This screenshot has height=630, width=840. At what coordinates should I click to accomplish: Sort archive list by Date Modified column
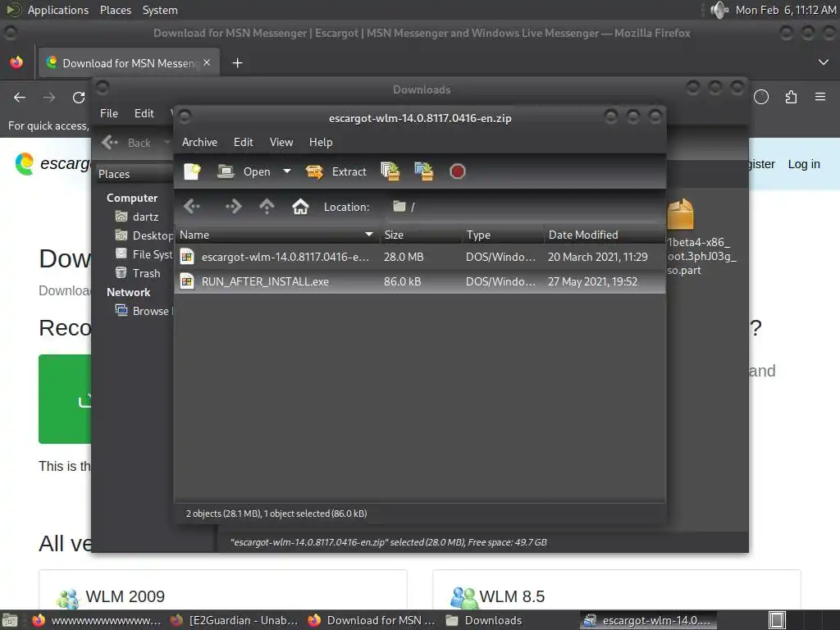(x=605, y=235)
